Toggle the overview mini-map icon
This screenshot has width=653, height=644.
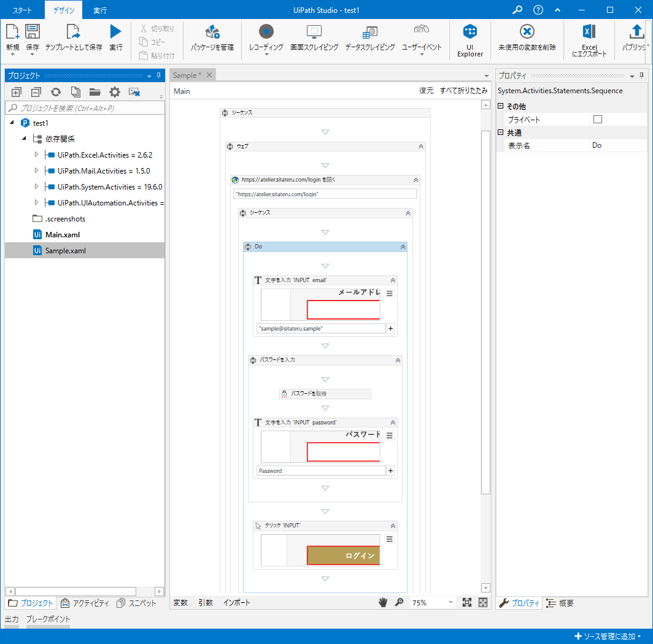(482, 602)
